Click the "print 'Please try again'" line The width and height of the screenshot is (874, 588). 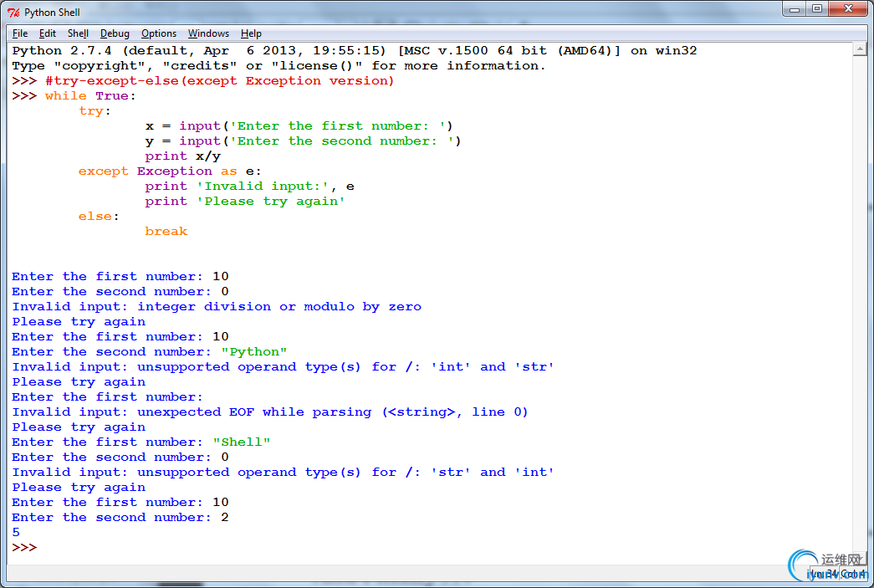coord(245,202)
